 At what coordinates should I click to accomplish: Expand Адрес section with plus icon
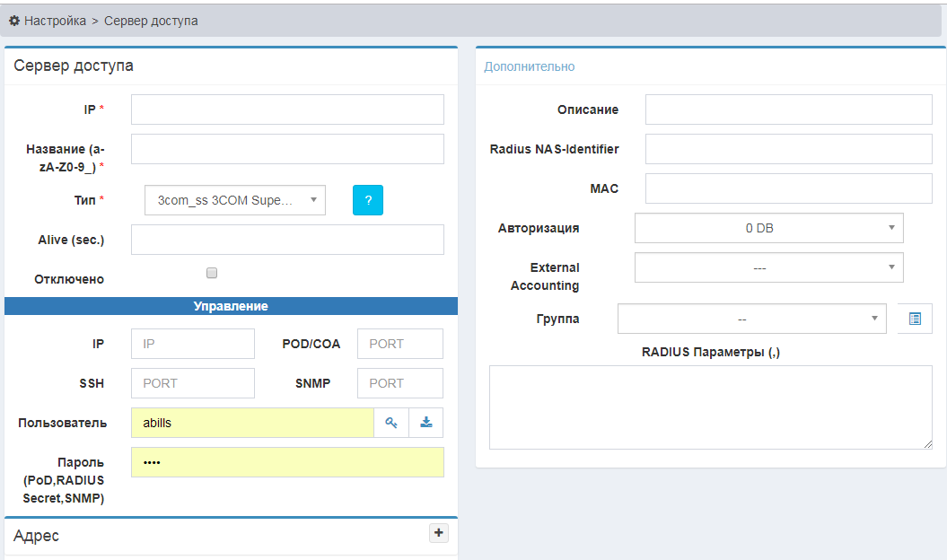(439, 533)
